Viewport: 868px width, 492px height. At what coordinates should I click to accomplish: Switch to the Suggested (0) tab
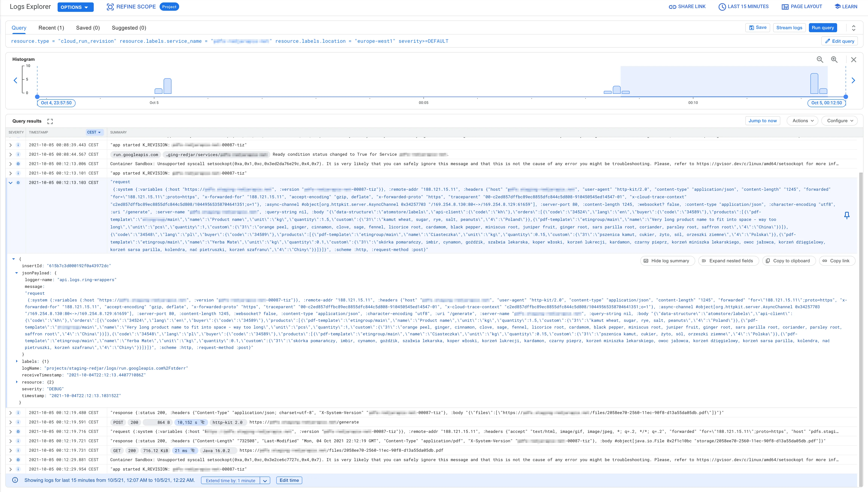129,28
